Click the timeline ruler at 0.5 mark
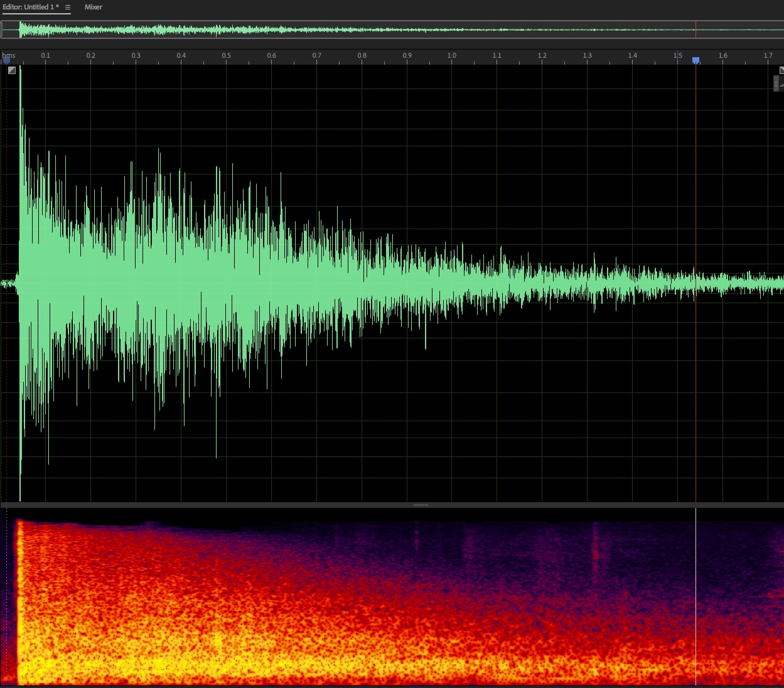The width and height of the screenshot is (784, 688). [x=227, y=56]
